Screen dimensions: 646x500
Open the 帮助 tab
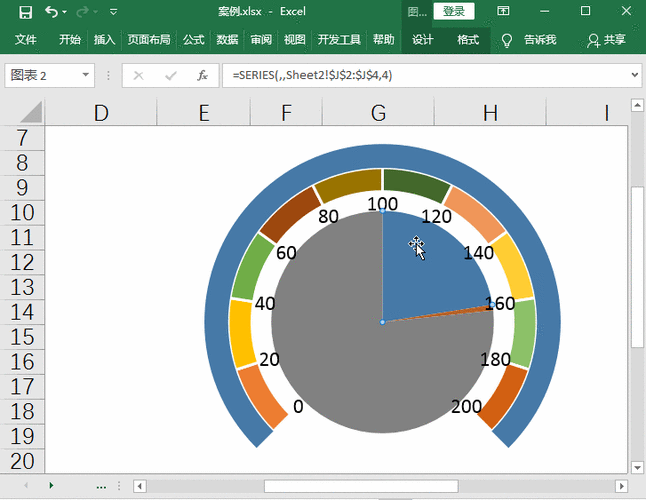pos(384,40)
